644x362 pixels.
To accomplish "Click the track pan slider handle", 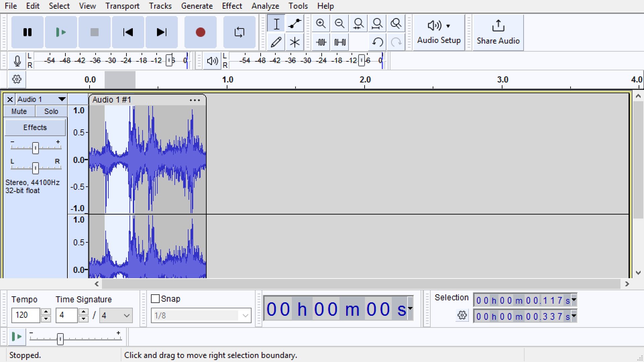I will click(36, 168).
